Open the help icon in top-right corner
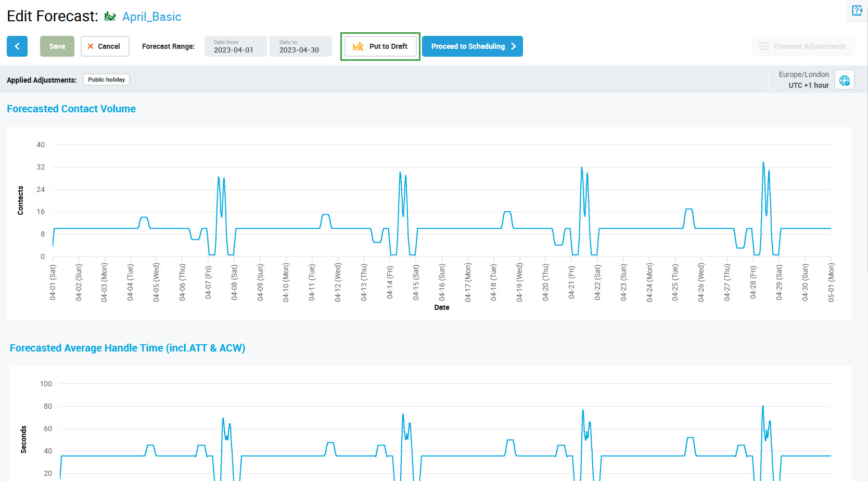 857,11
